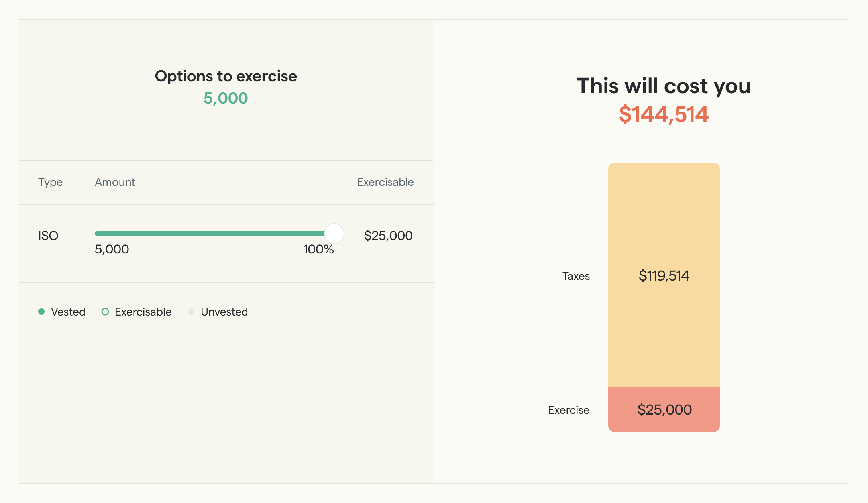Click the Type column header
The width and height of the screenshot is (868, 503).
50,182
